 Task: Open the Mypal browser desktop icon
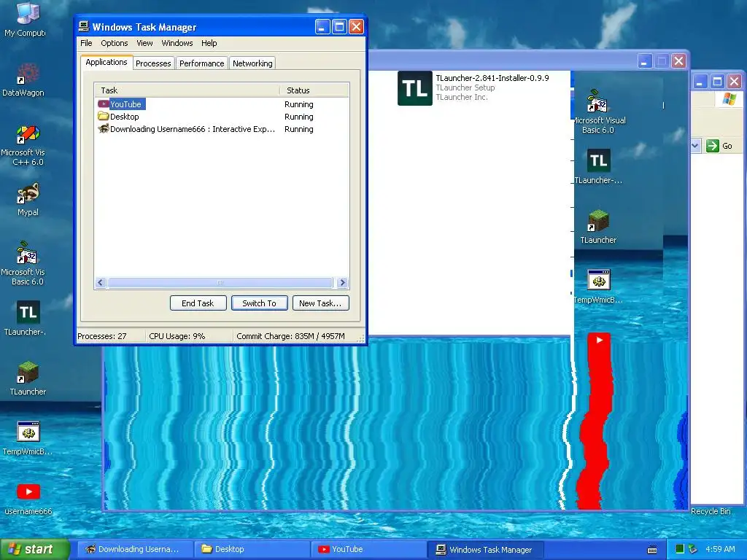pos(28,194)
